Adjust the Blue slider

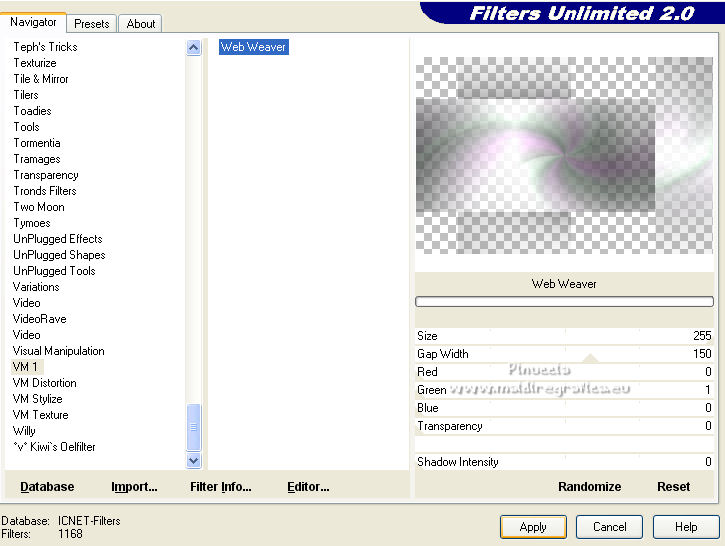(x=564, y=408)
